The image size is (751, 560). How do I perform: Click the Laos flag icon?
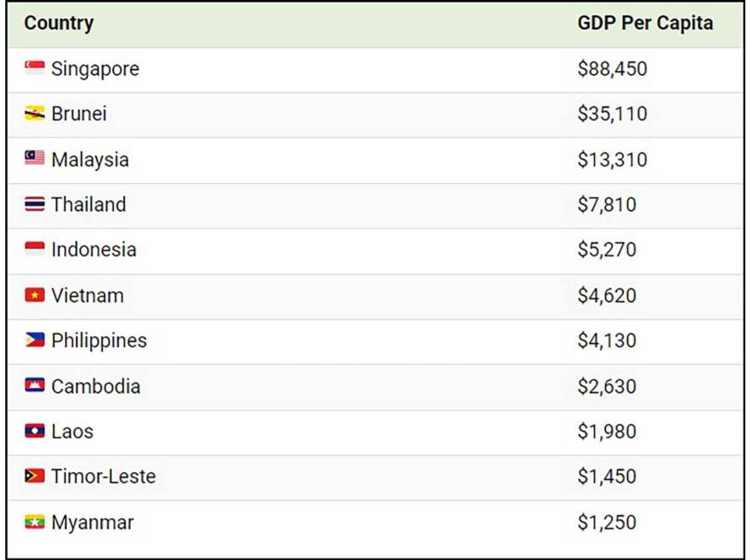(x=35, y=431)
